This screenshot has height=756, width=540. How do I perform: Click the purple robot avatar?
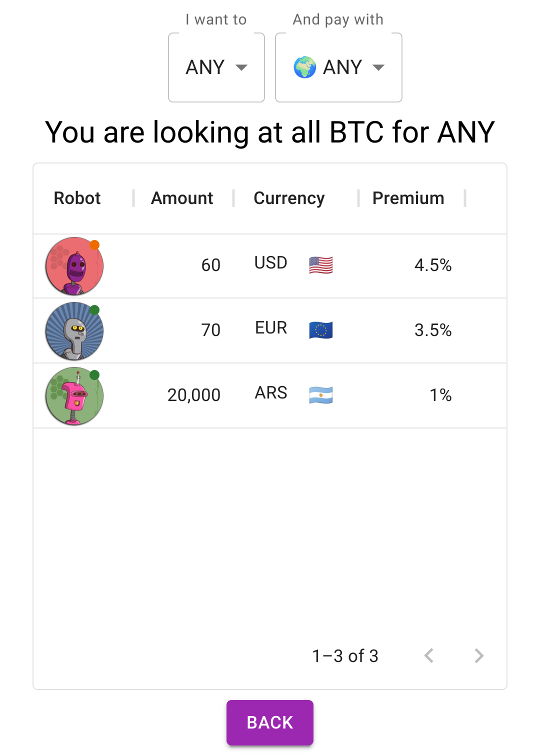pyautogui.click(x=74, y=266)
